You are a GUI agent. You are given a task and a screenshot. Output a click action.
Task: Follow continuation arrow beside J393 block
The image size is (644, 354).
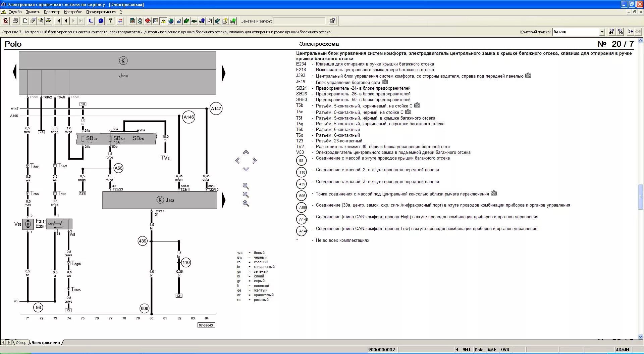tap(224, 200)
